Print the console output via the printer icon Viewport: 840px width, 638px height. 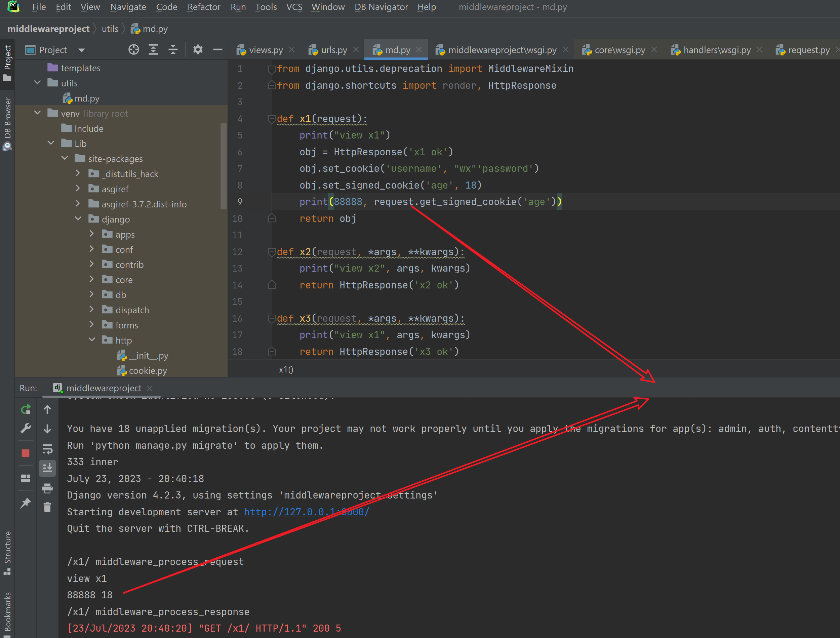tap(47, 488)
